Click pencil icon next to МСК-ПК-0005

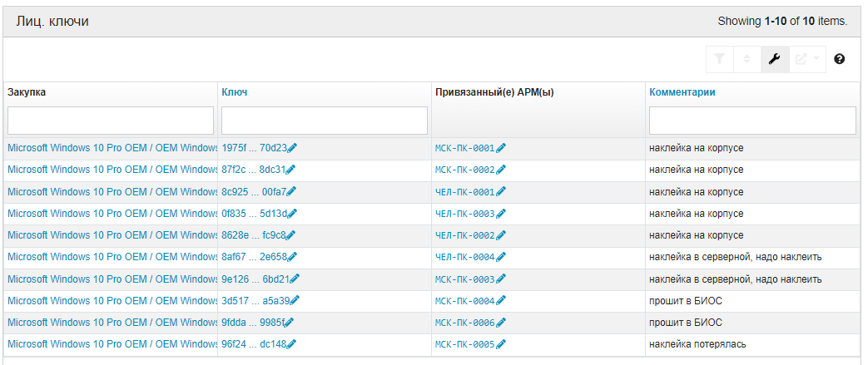click(x=501, y=344)
